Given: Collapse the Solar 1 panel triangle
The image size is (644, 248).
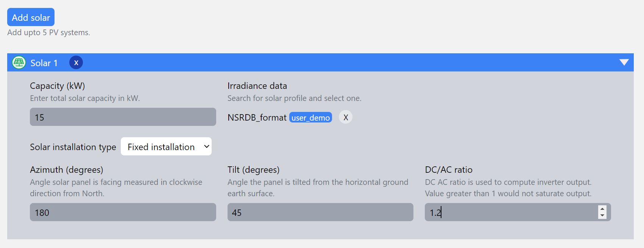Looking at the screenshot, I should (x=624, y=62).
